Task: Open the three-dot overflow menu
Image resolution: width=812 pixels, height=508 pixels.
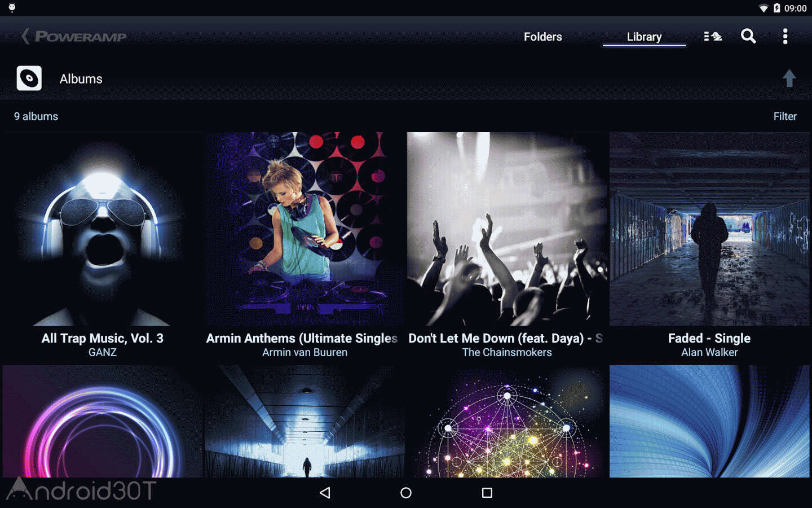Action: (x=785, y=36)
